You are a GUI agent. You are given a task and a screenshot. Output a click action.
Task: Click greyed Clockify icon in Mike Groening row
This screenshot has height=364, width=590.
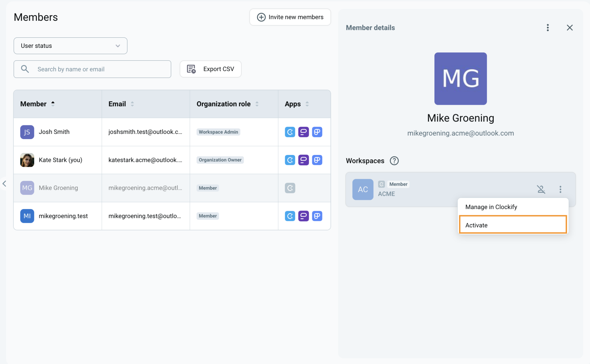point(290,188)
